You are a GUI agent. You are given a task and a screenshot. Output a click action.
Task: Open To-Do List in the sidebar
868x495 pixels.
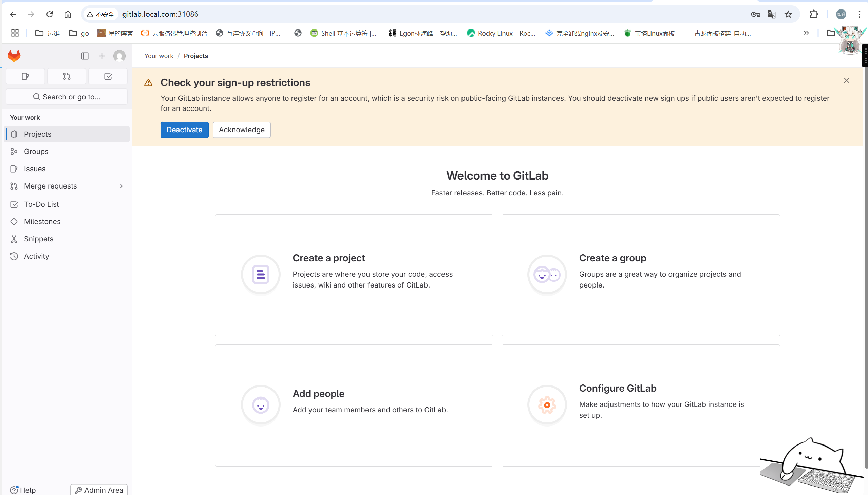(67, 204)
